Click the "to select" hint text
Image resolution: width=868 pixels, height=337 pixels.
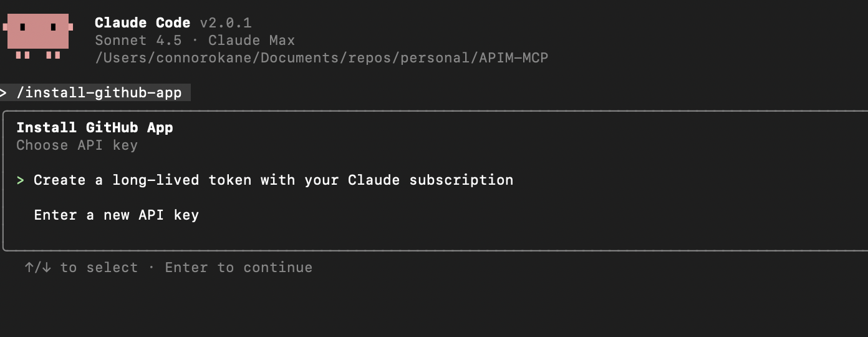[x=99, y=268]
